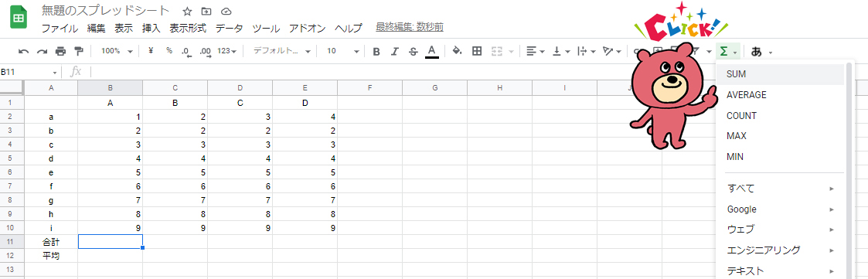The image size is (868, 279).
Task: Click the functions menu scrollbar
Action: point(849,172)
